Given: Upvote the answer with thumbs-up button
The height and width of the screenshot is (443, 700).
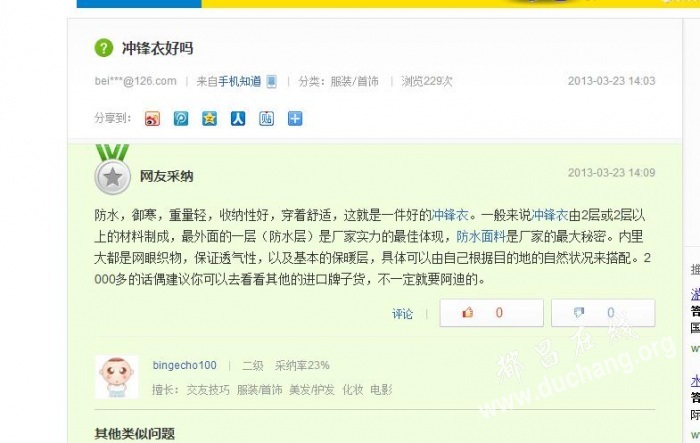Looking at the screenshot, I should 492,313.
